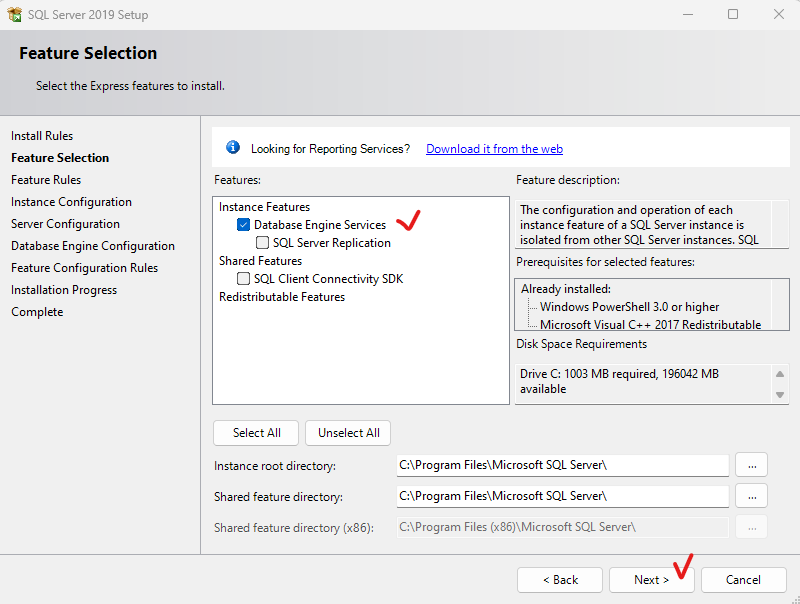This screenshot has height=604, width=800.
Task: Browse for the Instance root directory
Action: (x=752, y=465)
